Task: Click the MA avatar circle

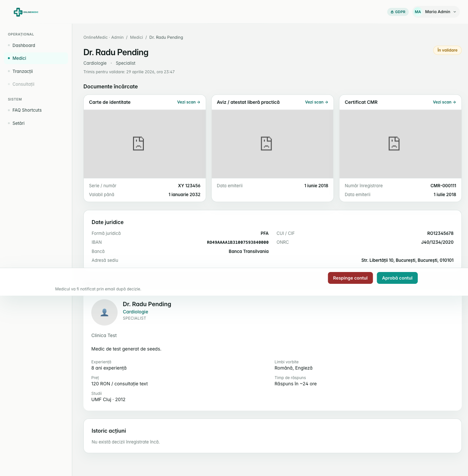Action: [x=418, y=12]
